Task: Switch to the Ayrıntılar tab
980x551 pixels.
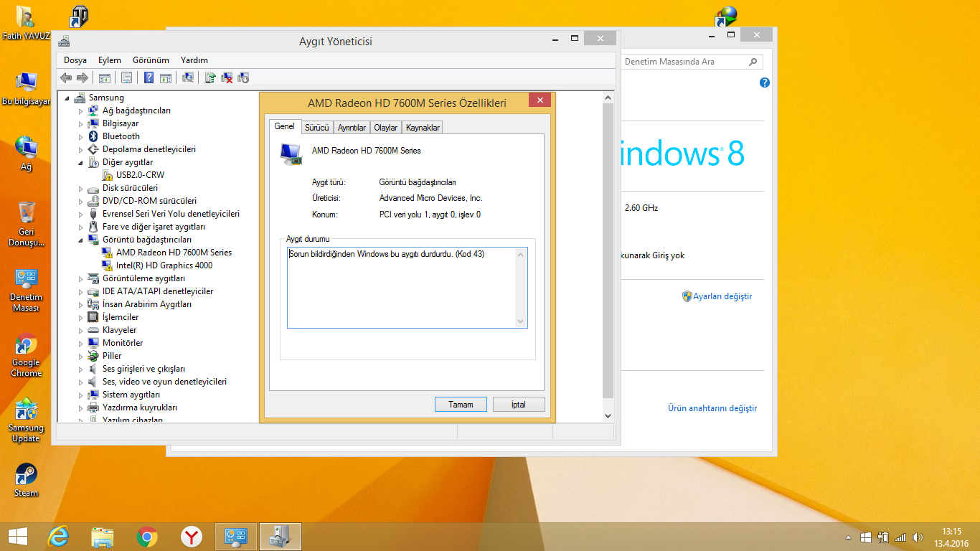Action: click(x=352, y=128)
